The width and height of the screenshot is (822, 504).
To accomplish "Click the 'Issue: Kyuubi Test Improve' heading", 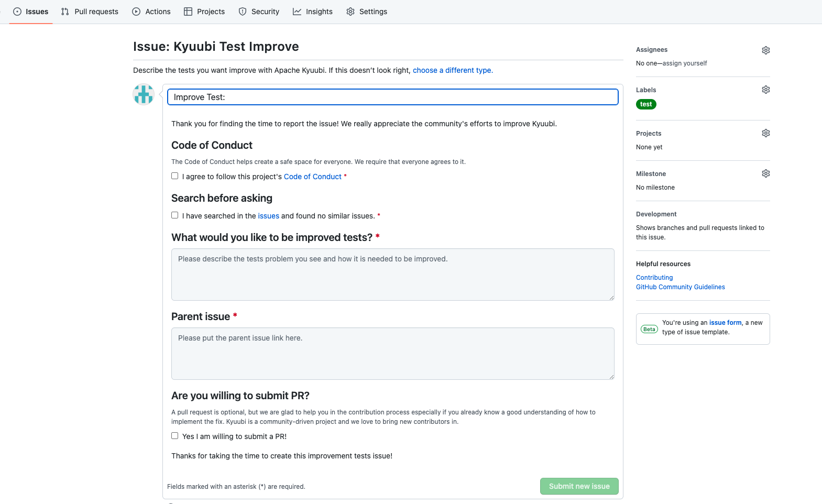I will [216, 47].
